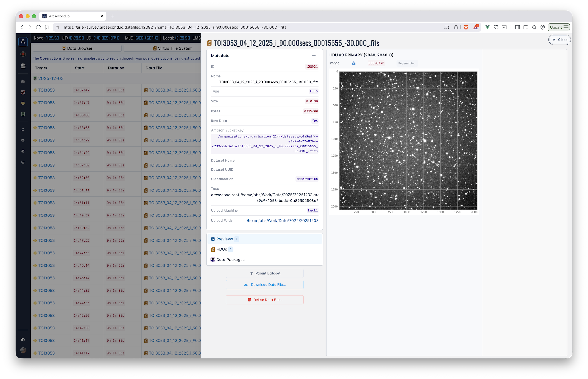Open a new browser tab
This screenshot has height=379, width=588.
(x=112, y=16)
